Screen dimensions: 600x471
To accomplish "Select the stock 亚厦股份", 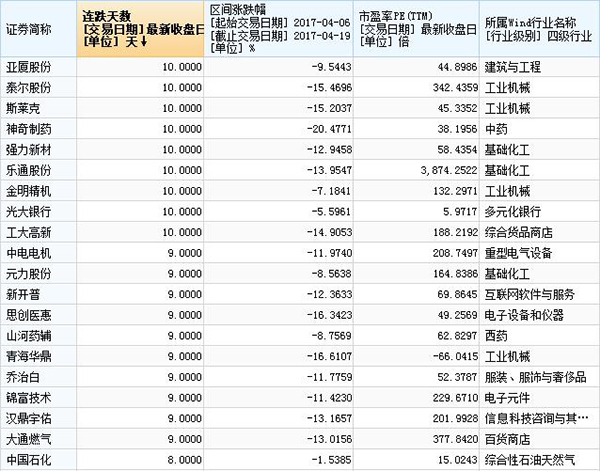I will click(x=28, y=67).
